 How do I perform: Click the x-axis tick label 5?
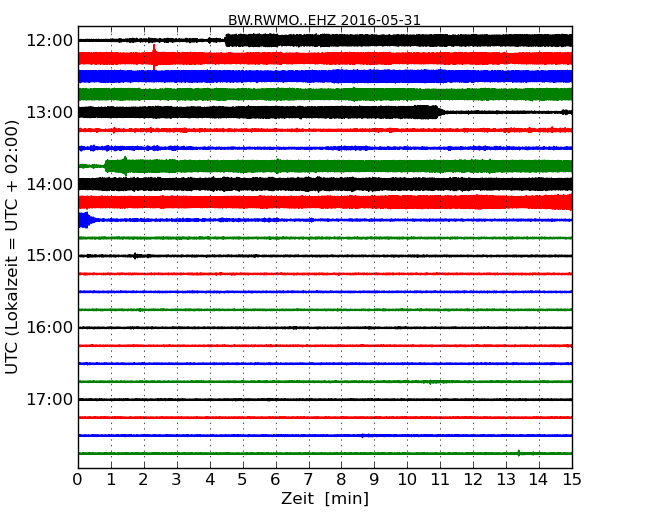[x=242, y=480]
